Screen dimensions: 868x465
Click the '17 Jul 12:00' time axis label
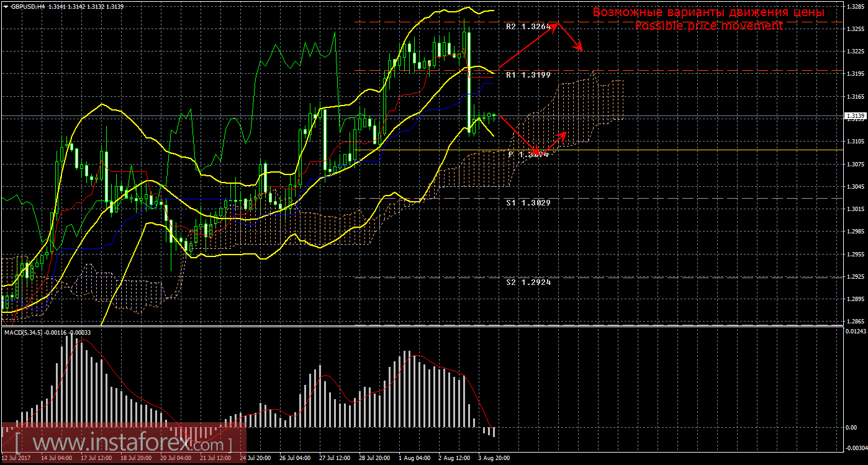pos(96,459)
